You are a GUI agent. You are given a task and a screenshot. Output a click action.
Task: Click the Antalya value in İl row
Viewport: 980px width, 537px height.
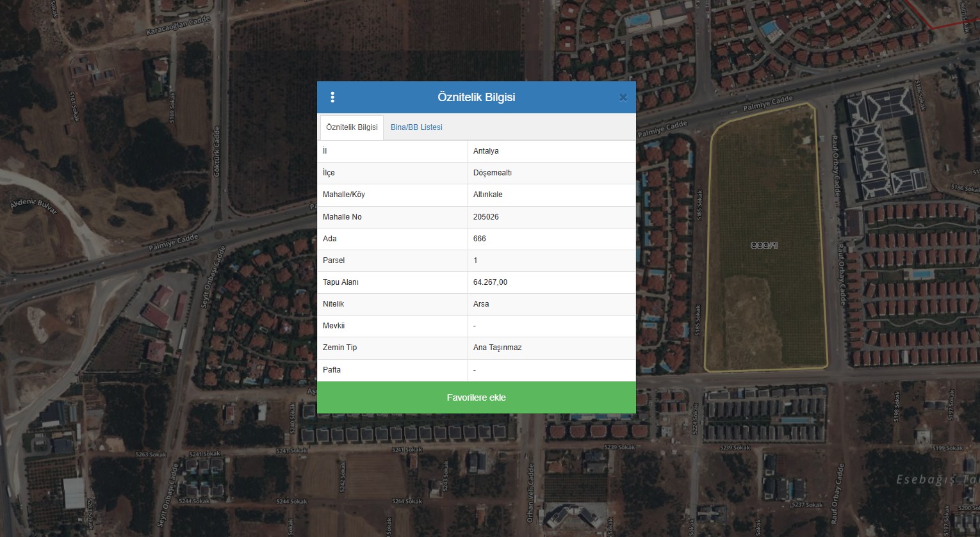point(486,151)
